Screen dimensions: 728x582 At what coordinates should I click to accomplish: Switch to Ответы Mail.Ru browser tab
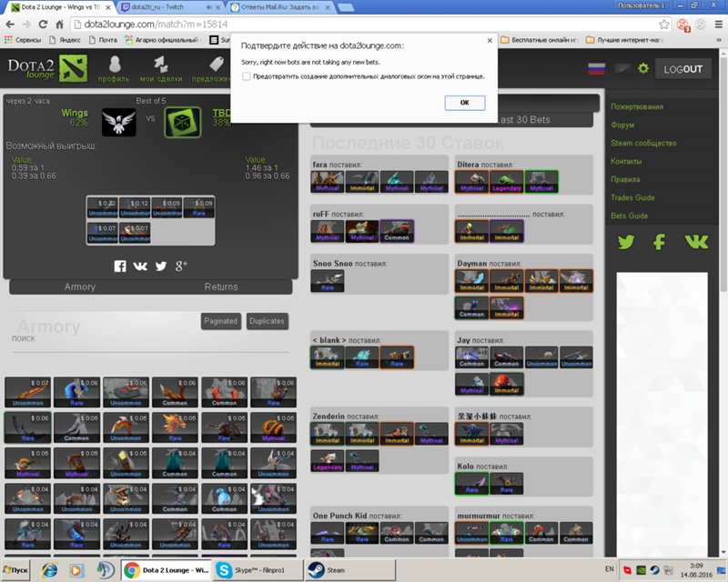[x=281, y=7]
